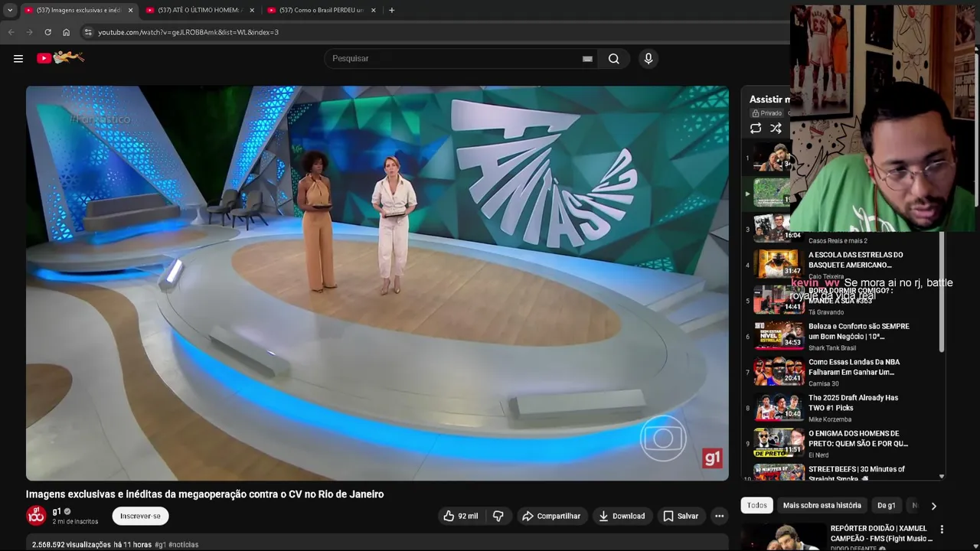
Task: Open playlist video Beleza e Conforto são SEMPRE
Action: (x=859, y=331)
